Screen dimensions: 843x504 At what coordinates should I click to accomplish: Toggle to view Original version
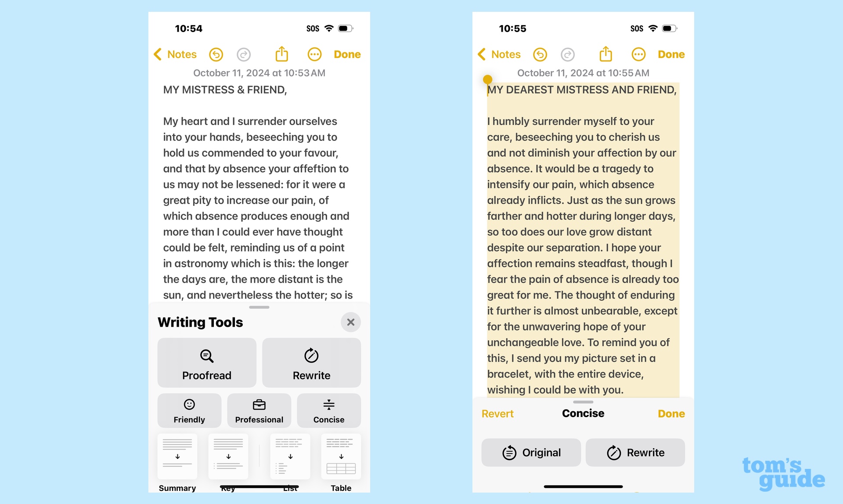532,452
